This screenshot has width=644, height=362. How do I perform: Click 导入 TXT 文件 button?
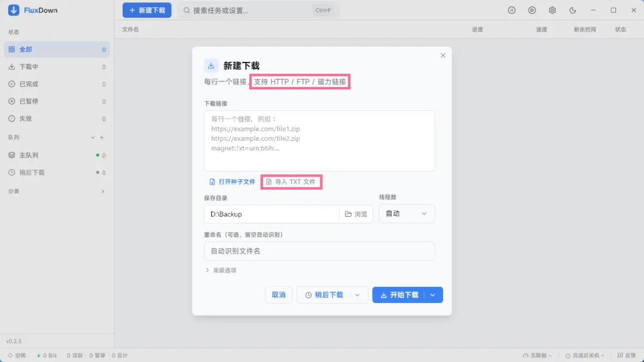[291, 182]
